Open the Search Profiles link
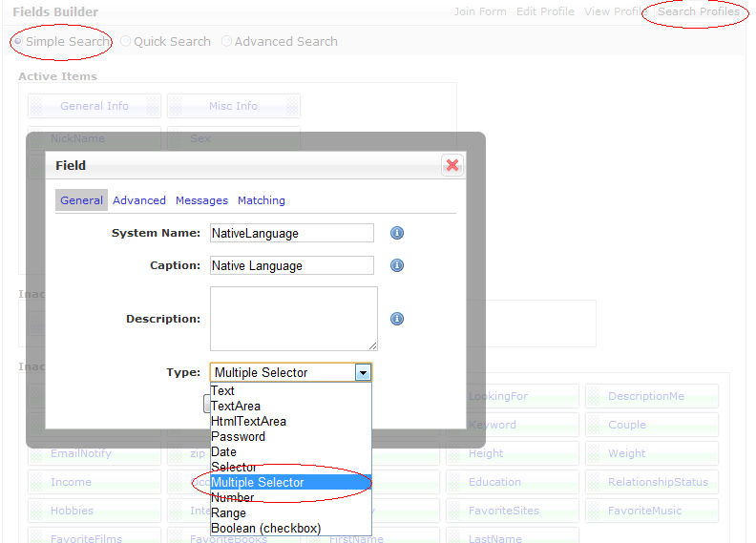Image resolution: width=756 pixels, height=543 pixels. (x=698, y=11)
